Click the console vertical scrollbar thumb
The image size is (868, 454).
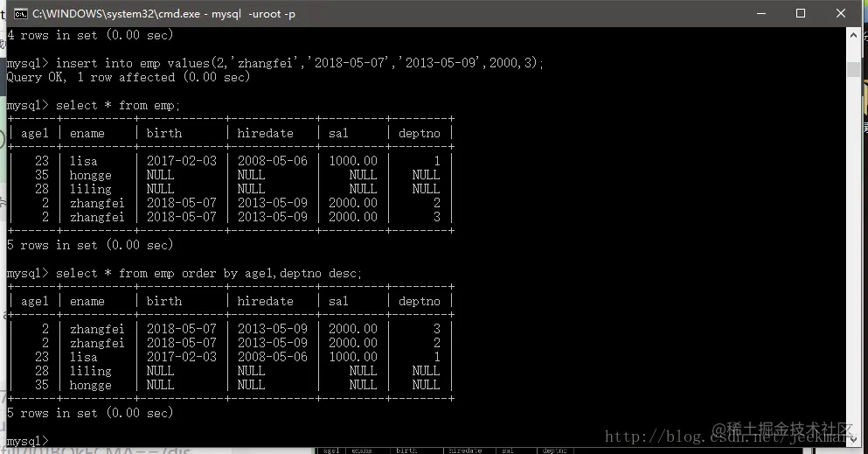pos(853,69)
